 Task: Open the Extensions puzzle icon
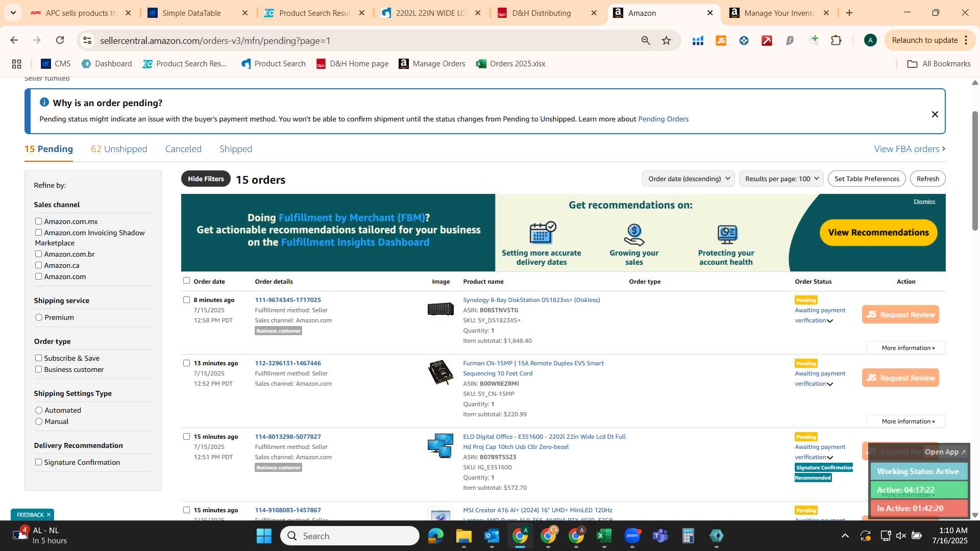coord(836,40)
